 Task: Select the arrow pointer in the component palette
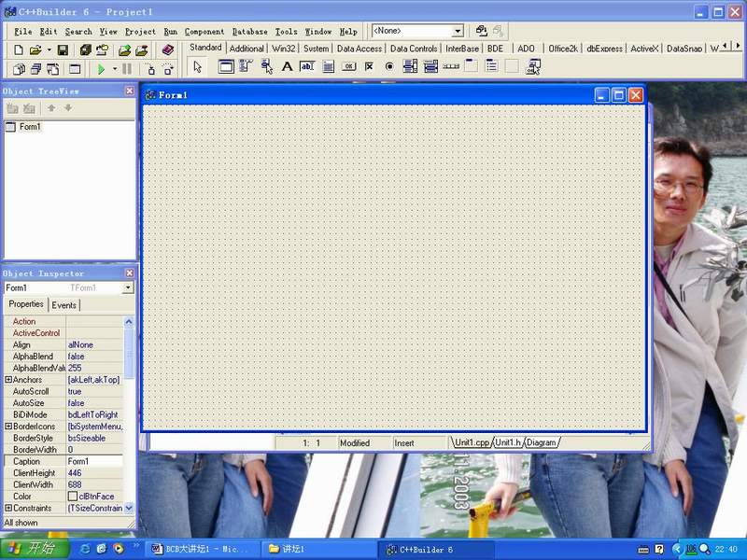click(x=197, y=66)
